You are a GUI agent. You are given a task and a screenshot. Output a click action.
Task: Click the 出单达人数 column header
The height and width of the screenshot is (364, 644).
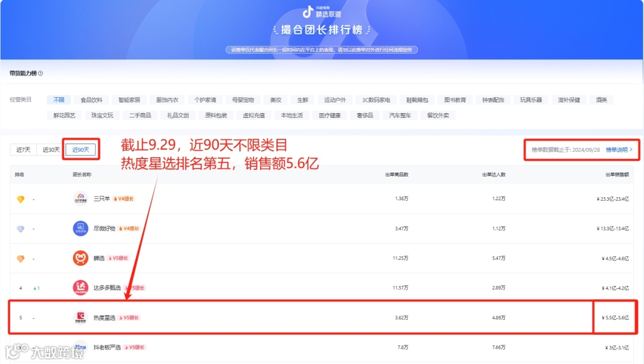point(494,175)
